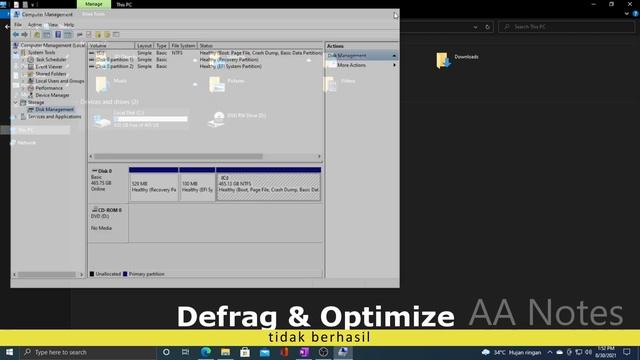Sort by the Layout column header

click(144, 46)
